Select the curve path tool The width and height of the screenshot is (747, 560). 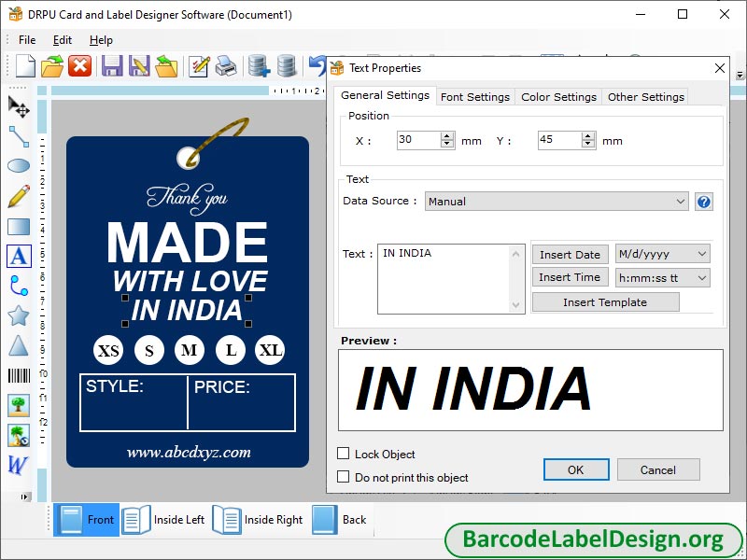[19, 286]
